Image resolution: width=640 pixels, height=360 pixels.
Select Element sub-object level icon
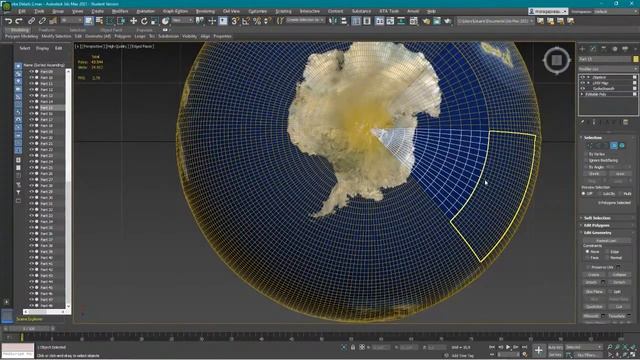click(x=622, y=145)
